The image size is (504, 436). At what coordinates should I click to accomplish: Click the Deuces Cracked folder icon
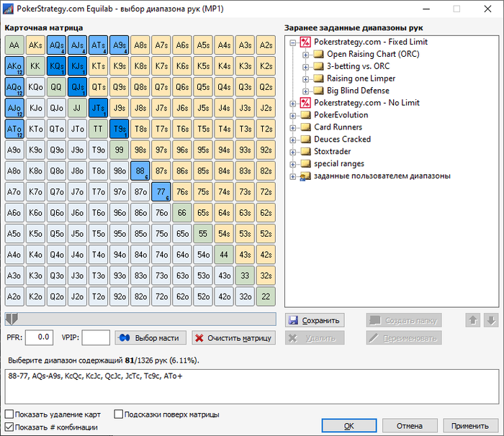[x=305, y=140]
